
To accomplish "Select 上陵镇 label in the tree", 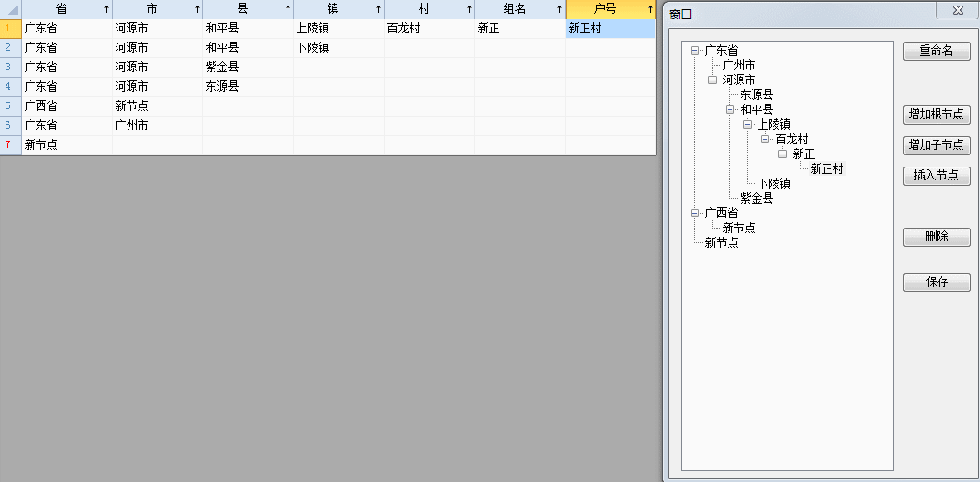I will 775,124.
